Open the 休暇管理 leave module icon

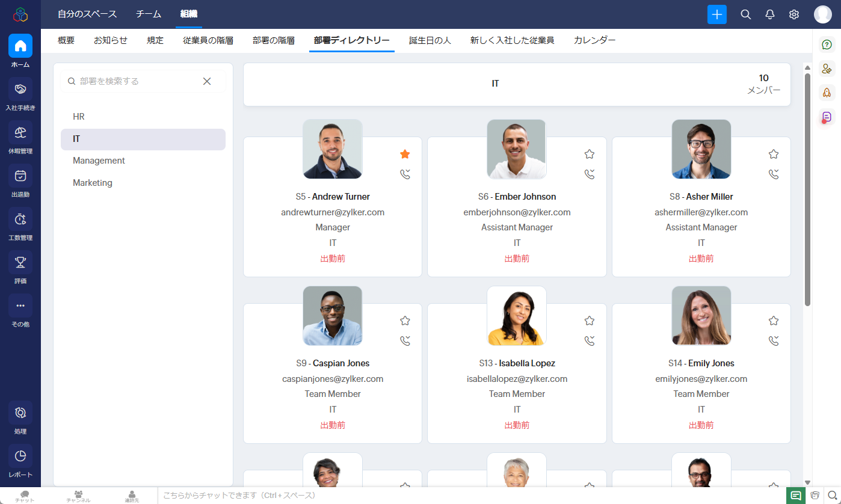[20, 133]
